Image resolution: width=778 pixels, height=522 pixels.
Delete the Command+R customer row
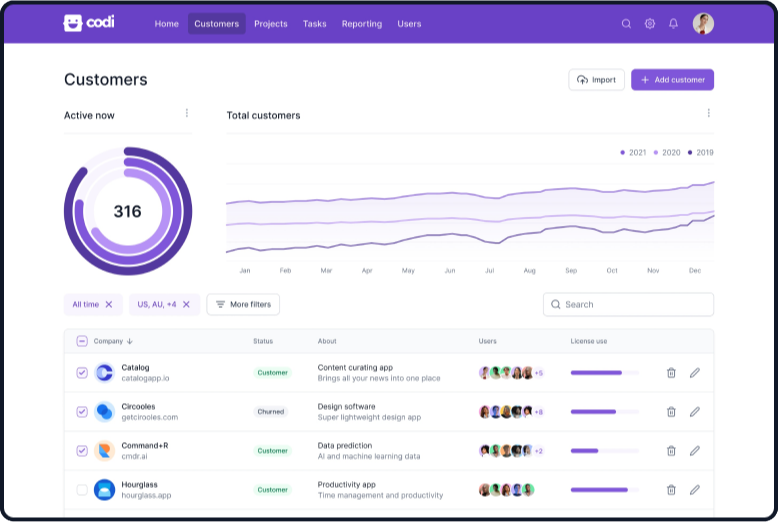click(671, 451)
